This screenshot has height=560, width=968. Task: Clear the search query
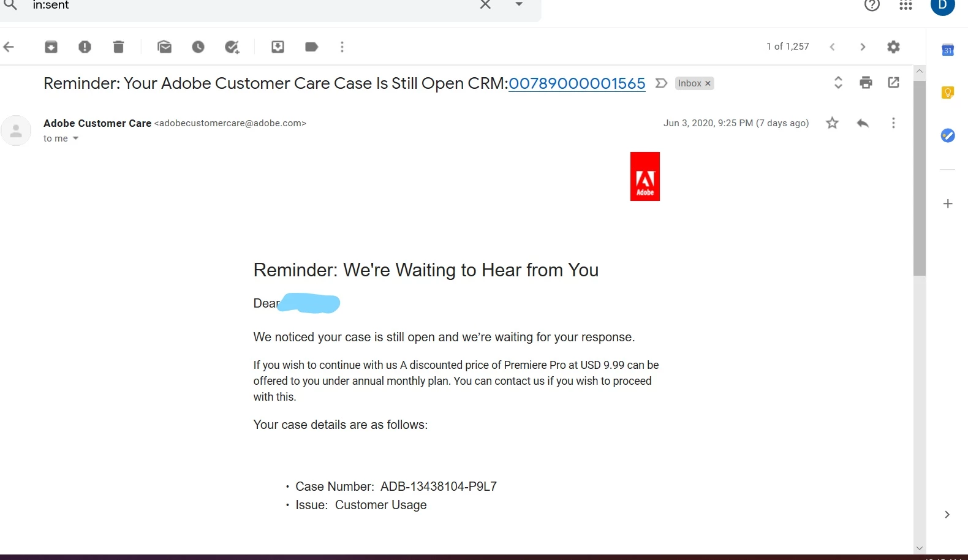click(485, 5)
